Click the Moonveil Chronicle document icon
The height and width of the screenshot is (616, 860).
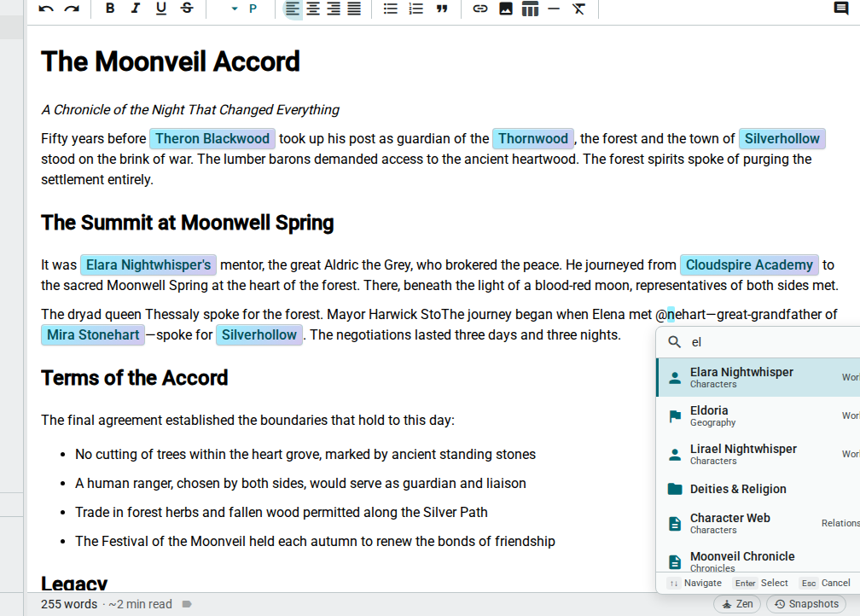pyautogui.click(x=675, y=562)
